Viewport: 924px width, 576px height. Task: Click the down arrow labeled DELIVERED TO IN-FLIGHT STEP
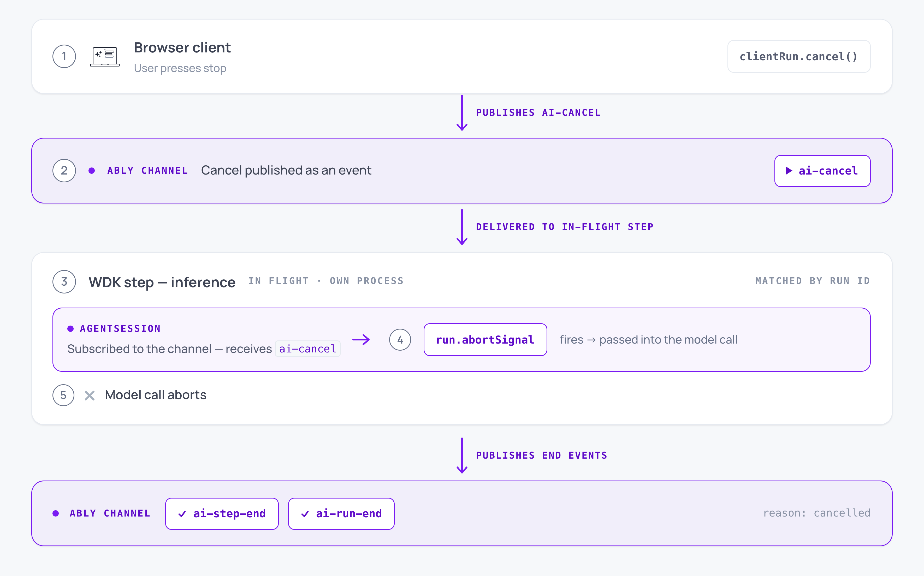462,227
